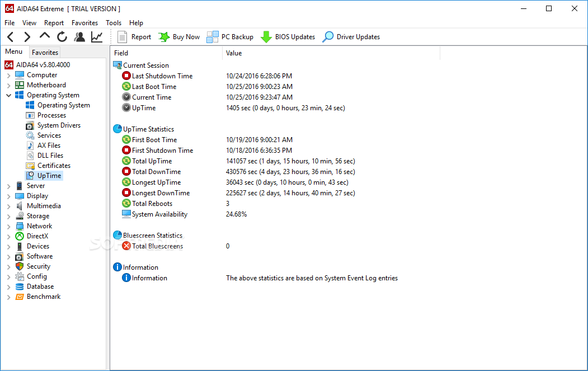
Task: Click the UpTime row clock icon
Action: (x=126, y=108)
